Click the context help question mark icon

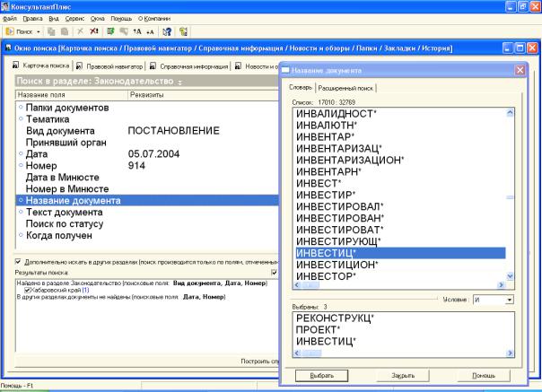click(167, 31)
